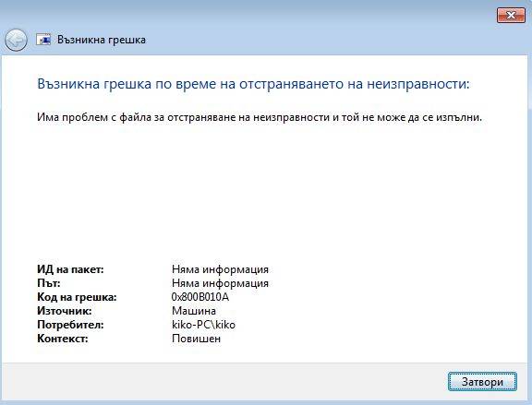Click the gray footer bar left of Затвори
Screen dimensions: 532x405
(x=224, y=382)
